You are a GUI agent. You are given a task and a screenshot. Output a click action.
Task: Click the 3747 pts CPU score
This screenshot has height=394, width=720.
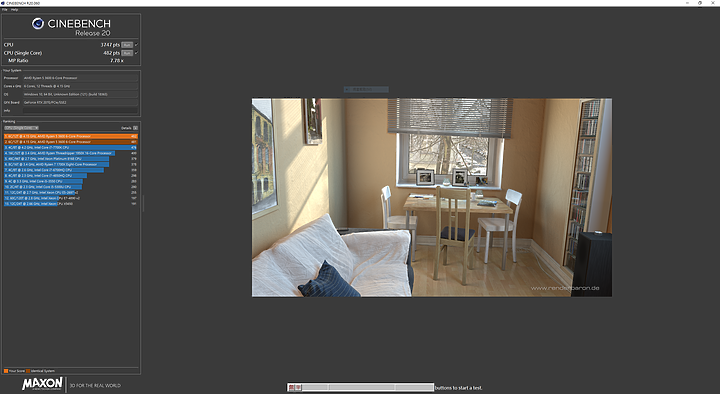pyautogui.click(x=110, y=45)
